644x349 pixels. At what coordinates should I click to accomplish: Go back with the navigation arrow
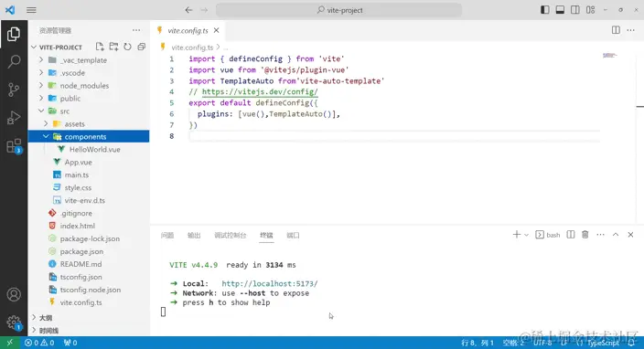point(188,10)
